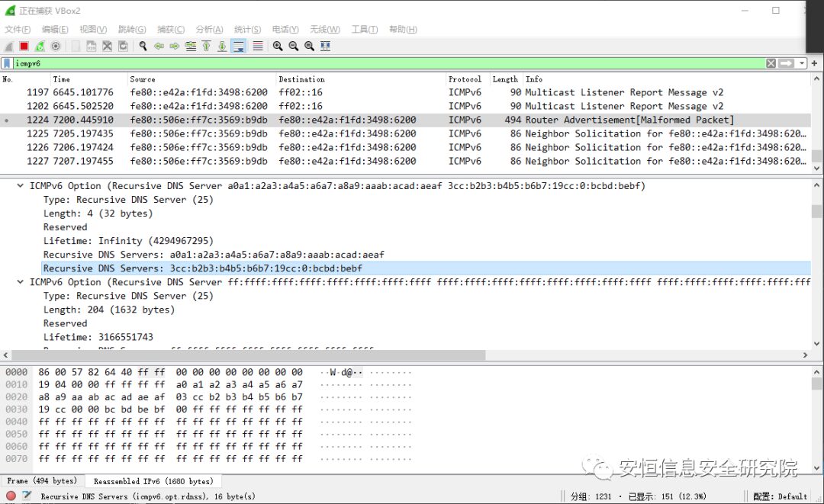Select packet 1227 Neighbor Solicitation row
The width and height of the screenshot is (824, 504).
coord(405,161)
